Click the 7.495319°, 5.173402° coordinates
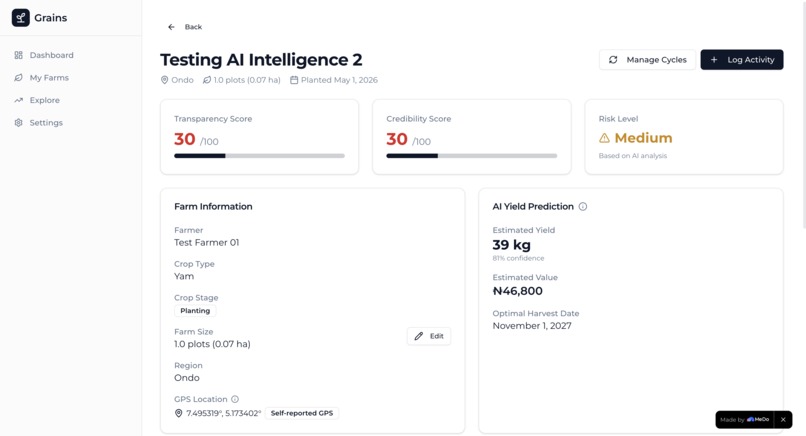The width and height of the screenshot is (806, 436). (224, 413)
